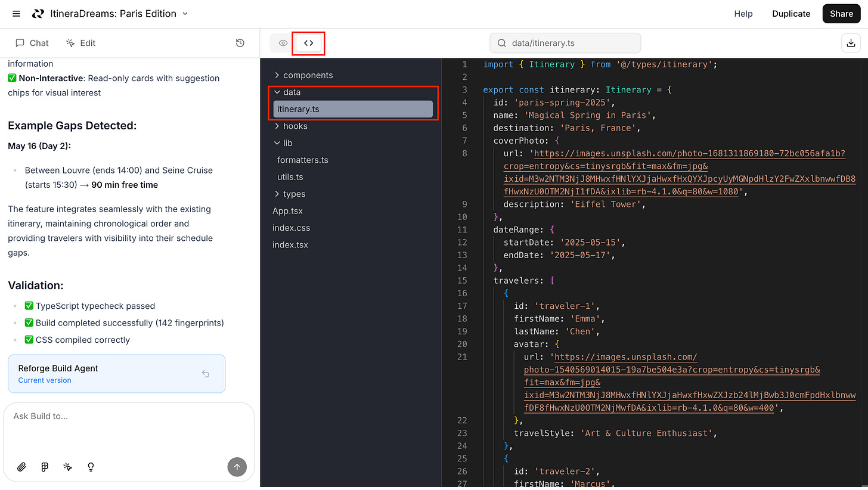The height and width of the screenshot is (490, 868).
Task: Open version history clock icon
Action: point(240,43)
